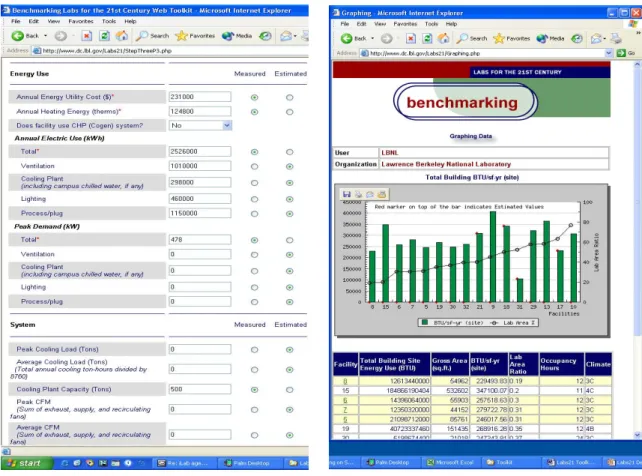Image resolution: width=642 pixels, height=476 pixels.
Task: Open Back history dropdown arrow in Graphing window
Action: [x=372, y=38]
